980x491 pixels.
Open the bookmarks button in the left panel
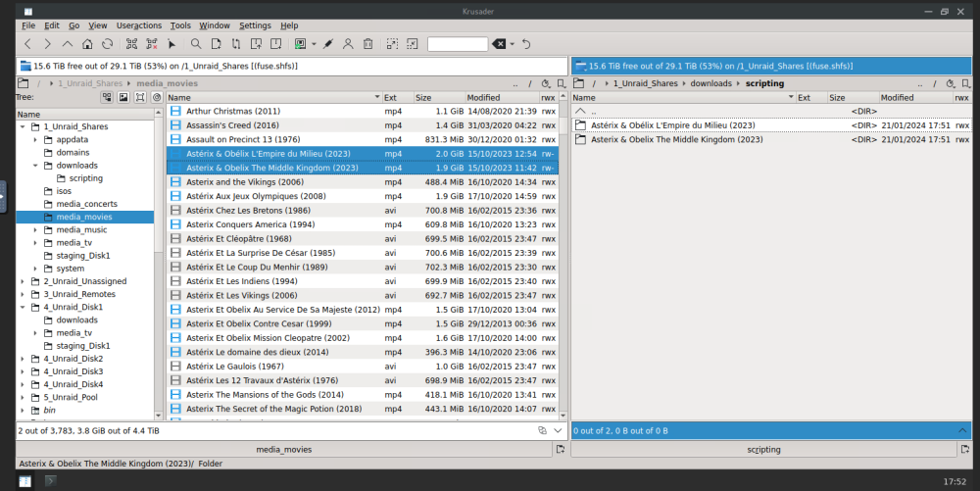pos(562,83)
